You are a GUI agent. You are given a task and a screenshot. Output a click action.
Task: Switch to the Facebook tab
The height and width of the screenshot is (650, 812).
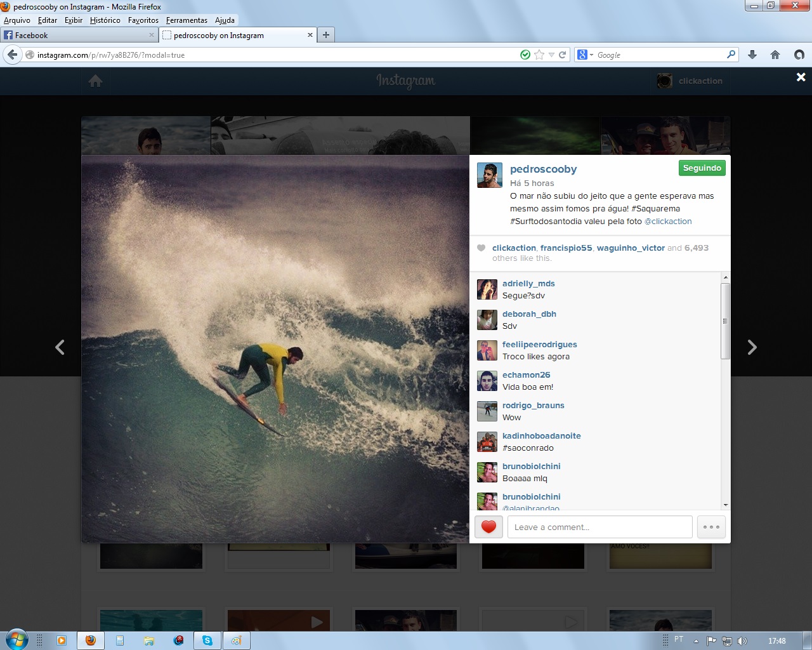[x=79, y=36]
